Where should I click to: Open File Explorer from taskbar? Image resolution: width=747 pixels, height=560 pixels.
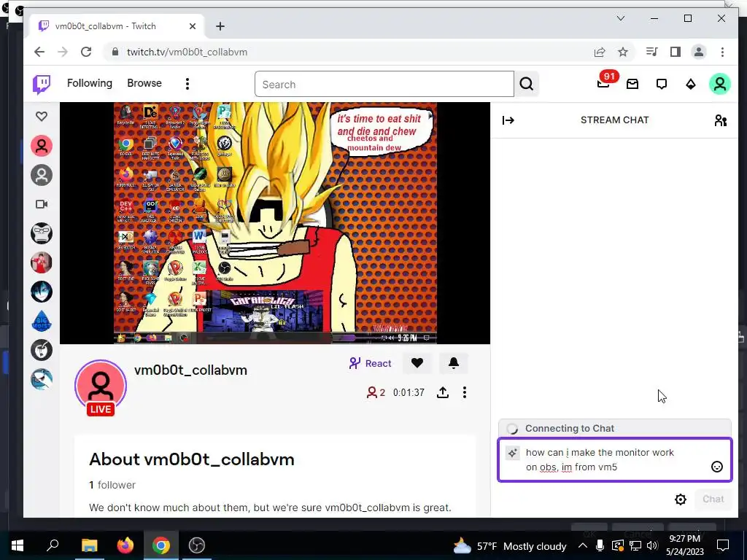89,545
